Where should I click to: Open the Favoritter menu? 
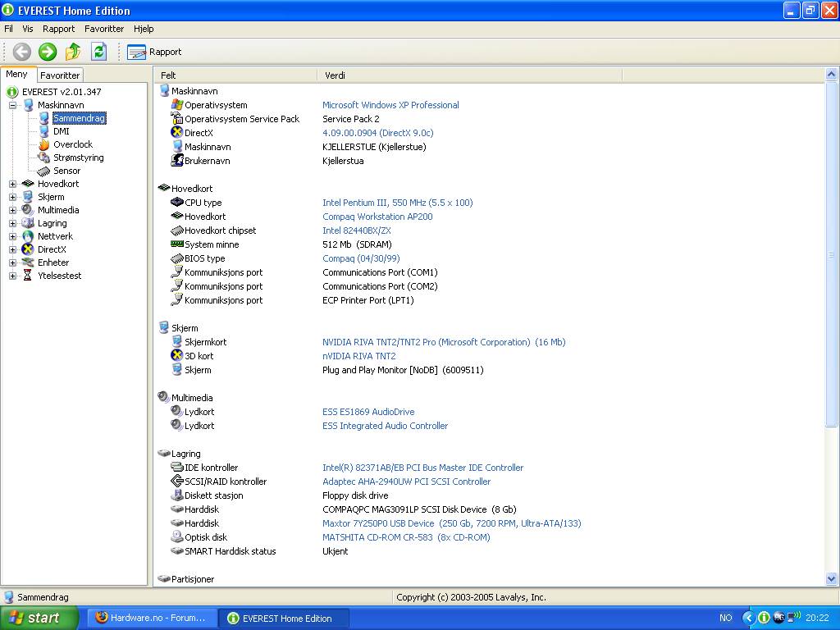(104, 29)
